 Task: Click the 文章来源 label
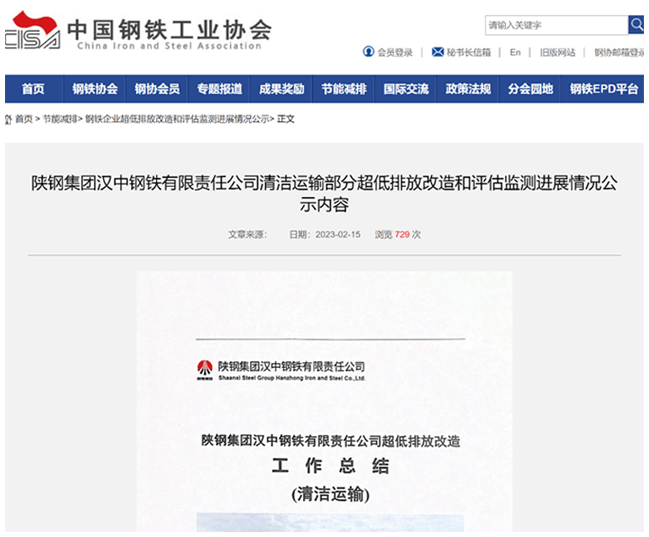pyautogui.click(x=248, y=235)
